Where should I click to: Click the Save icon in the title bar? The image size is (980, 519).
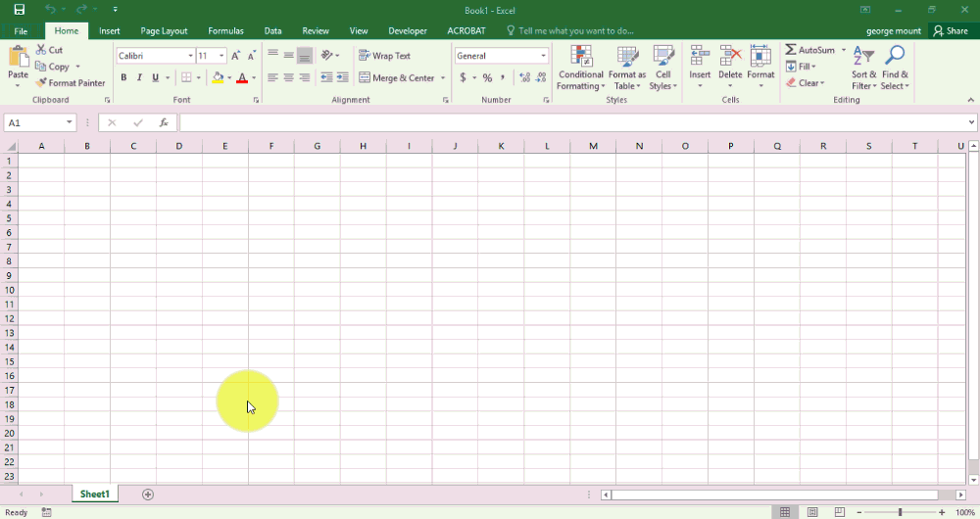pos(20,10)
